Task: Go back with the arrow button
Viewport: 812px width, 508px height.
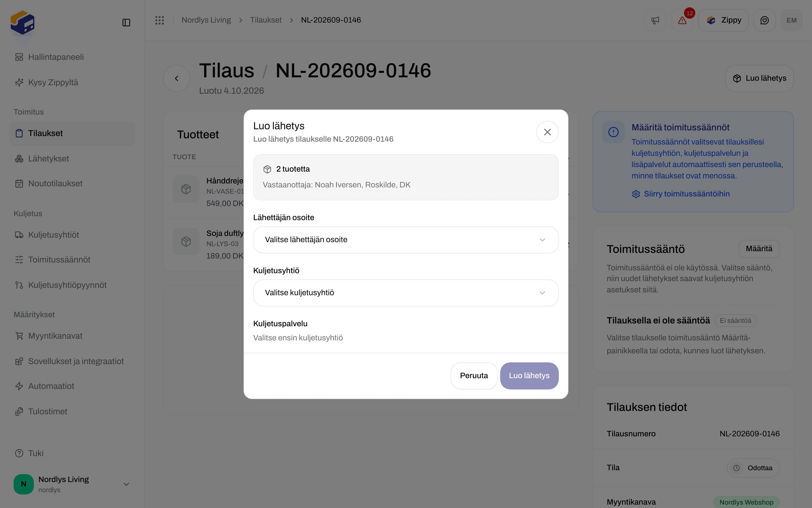Action: (x=176, y=78)
